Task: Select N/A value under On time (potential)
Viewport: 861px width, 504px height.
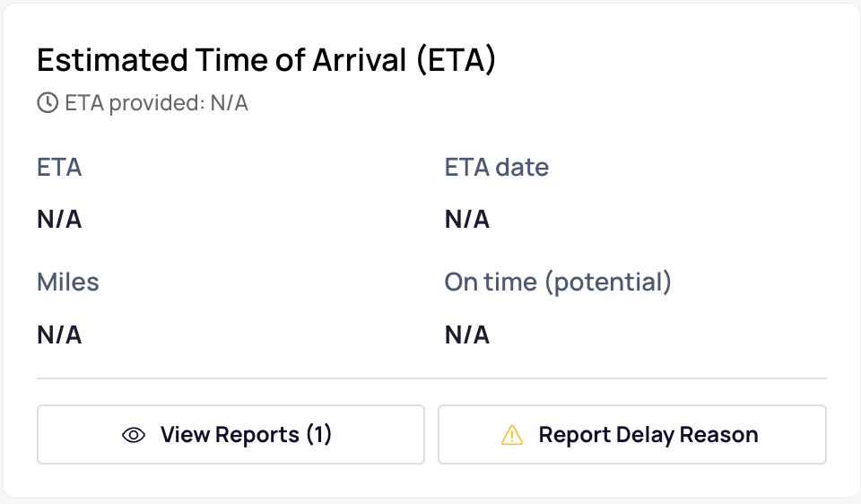Action: [466, 335]
